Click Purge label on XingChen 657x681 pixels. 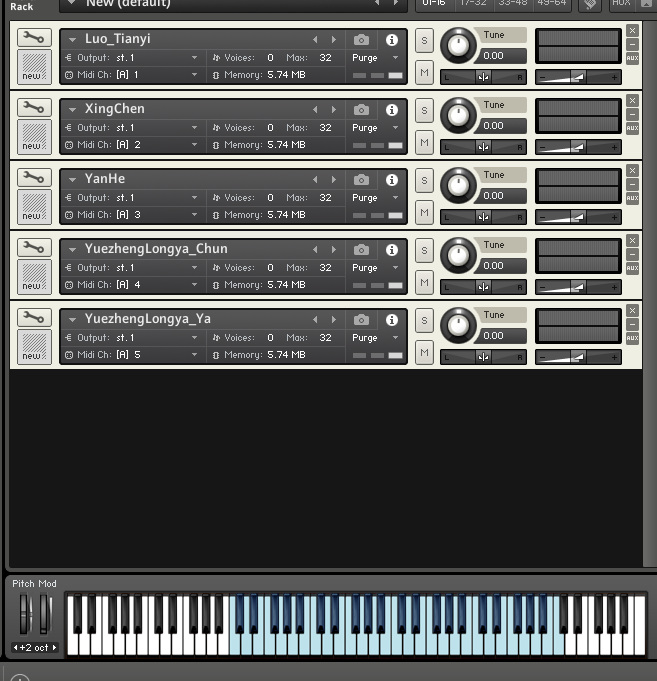[x=365, y=128]
